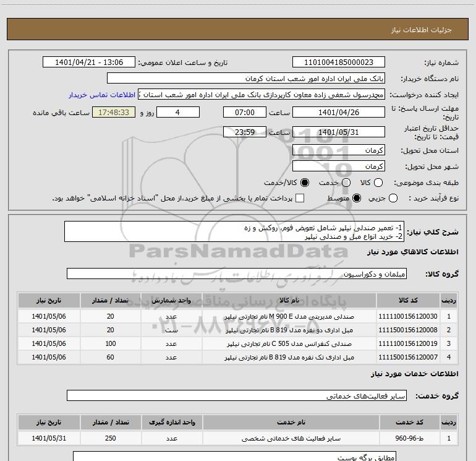Click the price validity date 1401/05/31 field
Viewport: 476px width, 461px height.
339,132
